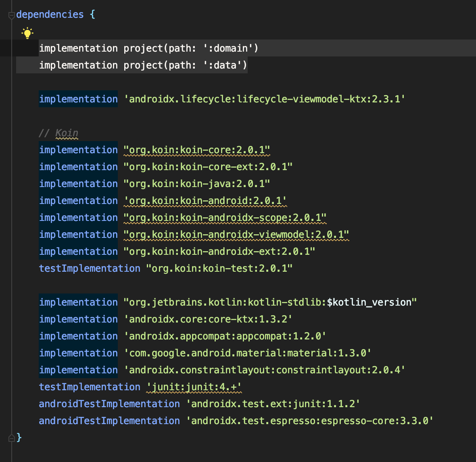Click the material:1.3.0 dependency string
The height and width of the screenshot is (462, 476).
(247, 353)
